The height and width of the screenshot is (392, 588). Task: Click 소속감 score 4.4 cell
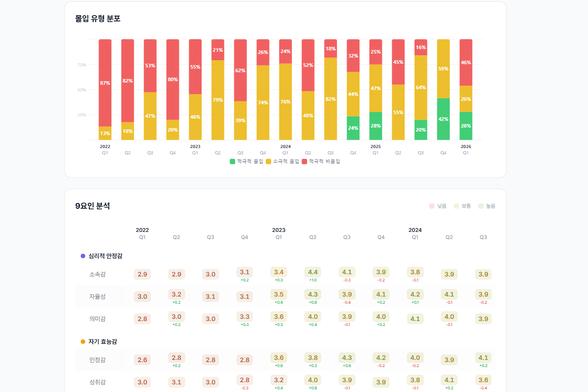(313, 272)
